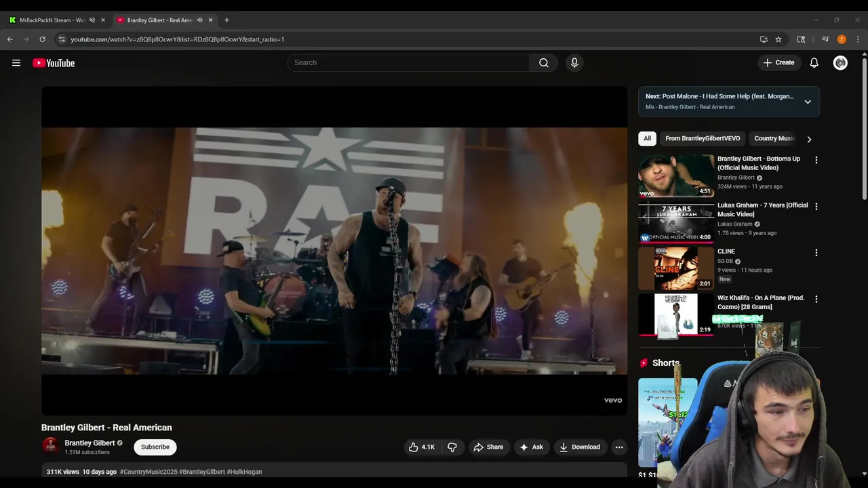The height and width of the screenshot is (488, 868).
Task: Click the search magnifier button
Action: [544, 62]
